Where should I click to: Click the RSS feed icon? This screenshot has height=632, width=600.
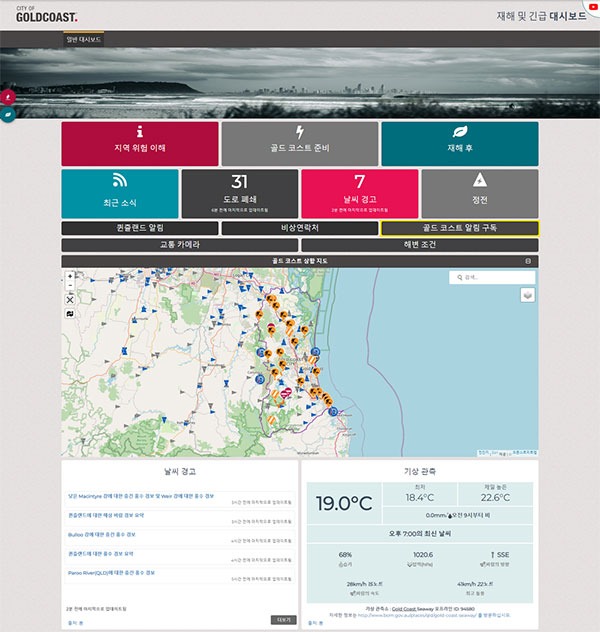(120, 180)
